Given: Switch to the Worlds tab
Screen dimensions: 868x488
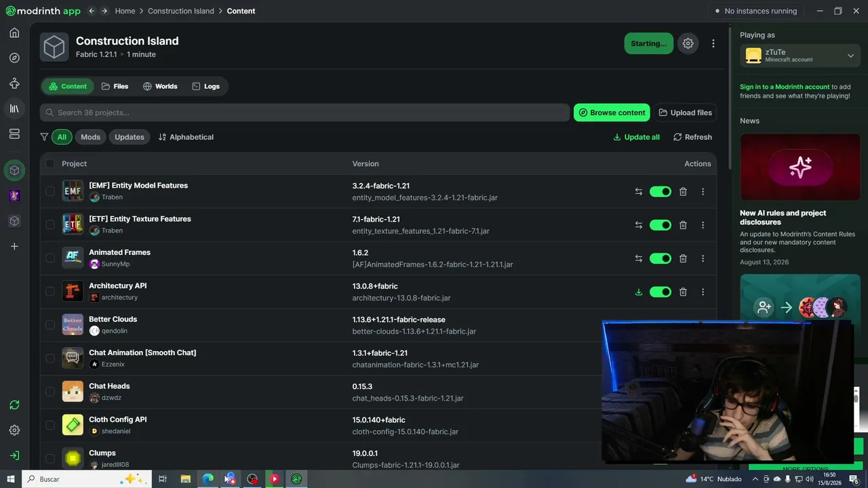Looking at the screenshot, I should (160, 86).
